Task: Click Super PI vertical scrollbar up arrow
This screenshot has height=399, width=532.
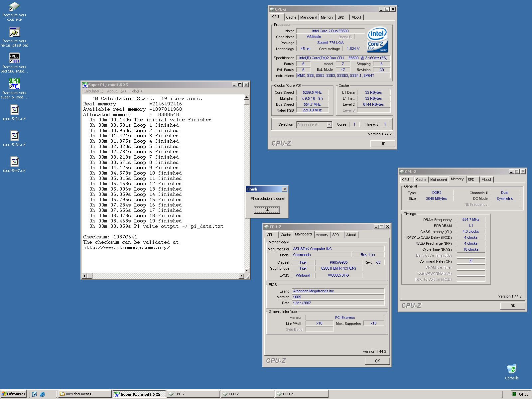Action: tap(247, 97)
